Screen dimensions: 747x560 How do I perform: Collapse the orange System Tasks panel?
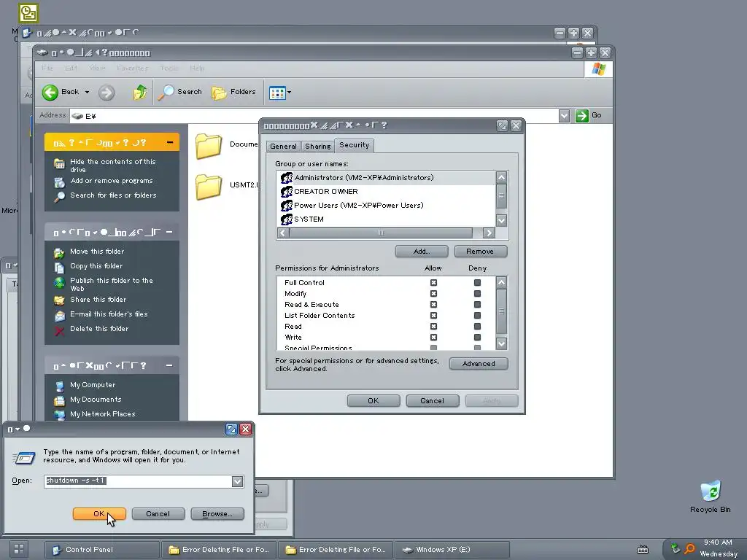point(169,142)
